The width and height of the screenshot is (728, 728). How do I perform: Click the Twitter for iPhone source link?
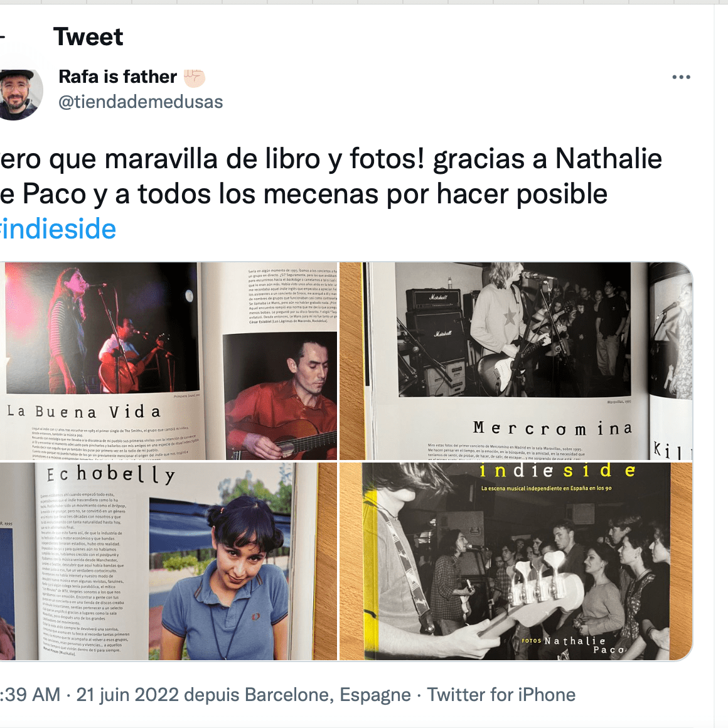[501, 695]
